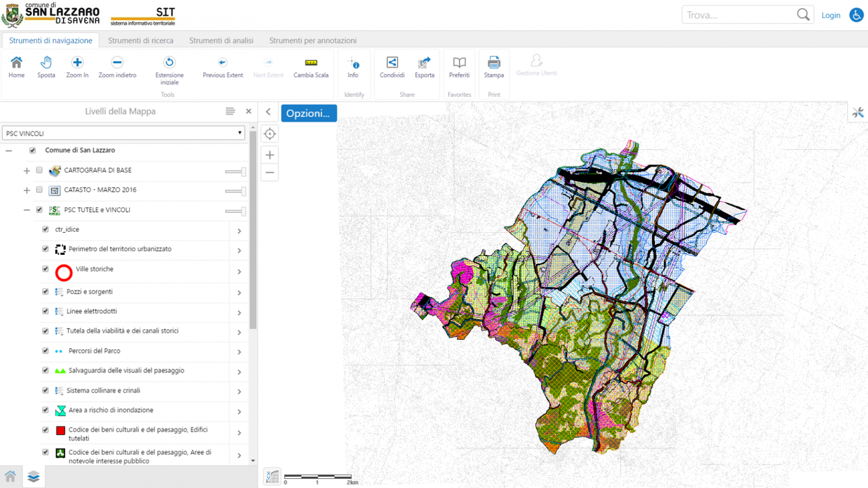Enable CATASTO - MARZO 2016 layer
This screenshot has height=488, width=868.
[x=39, y=190]
